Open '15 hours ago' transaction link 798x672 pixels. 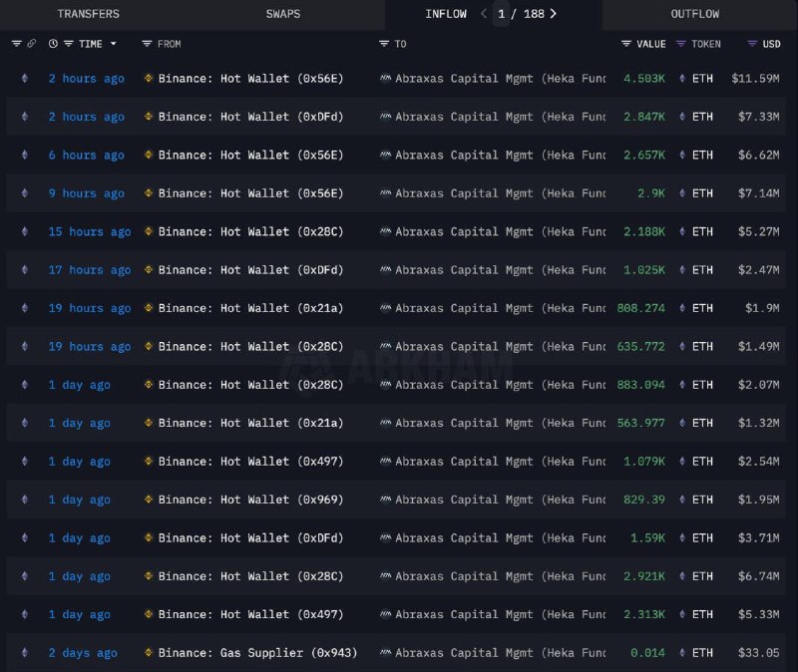point(90,231)
